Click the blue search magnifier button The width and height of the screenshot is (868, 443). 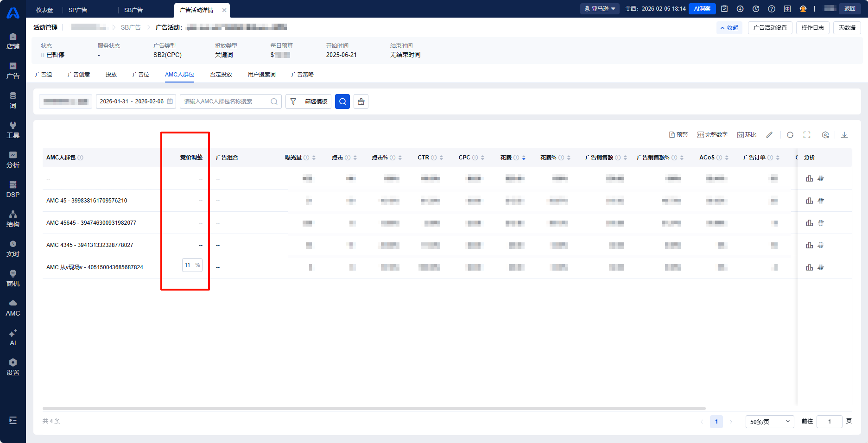[x=342, y=101]
